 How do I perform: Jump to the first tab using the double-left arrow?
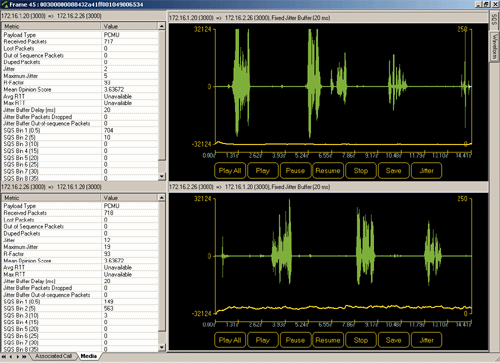4,357
